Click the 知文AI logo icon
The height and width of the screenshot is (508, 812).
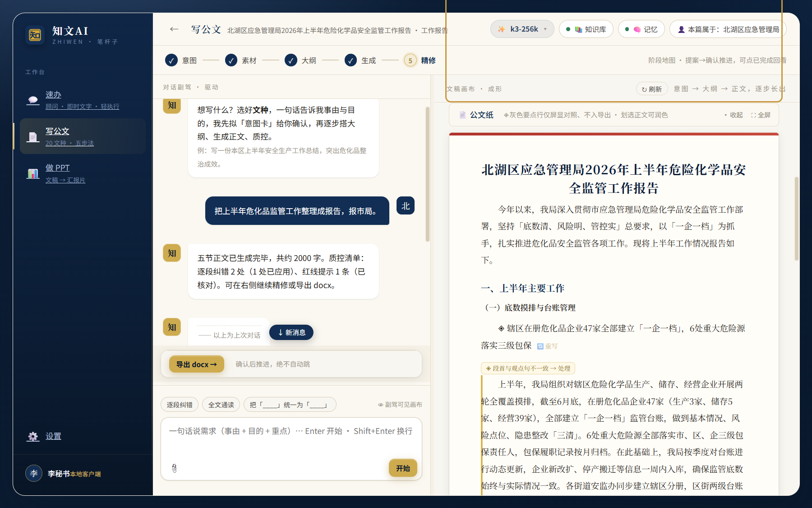pos(35,35)
